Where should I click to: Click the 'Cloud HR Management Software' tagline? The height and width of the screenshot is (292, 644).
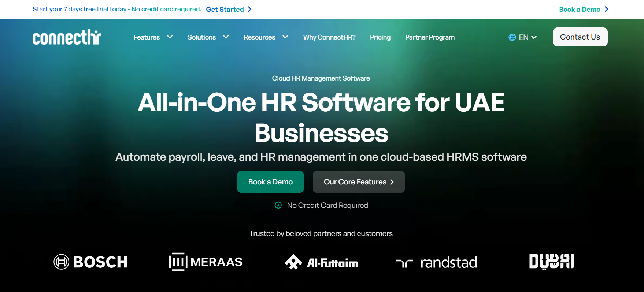[321, 78]
